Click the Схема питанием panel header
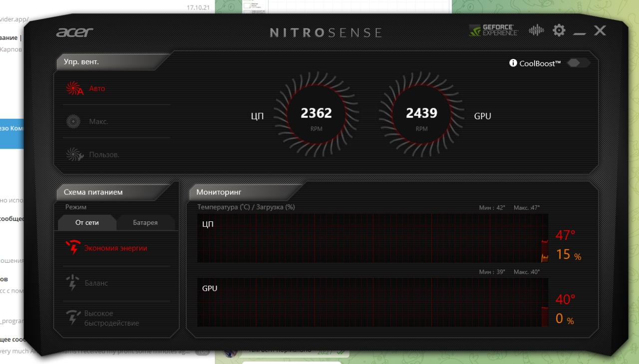 tap(114, 192)
